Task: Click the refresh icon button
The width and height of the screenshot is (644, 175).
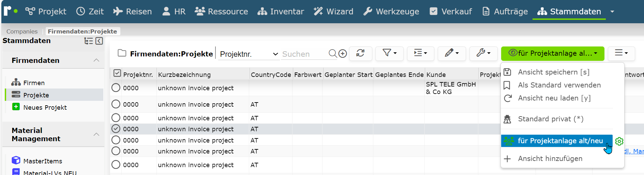Action: pyautogui.click(x=360, y=53)
